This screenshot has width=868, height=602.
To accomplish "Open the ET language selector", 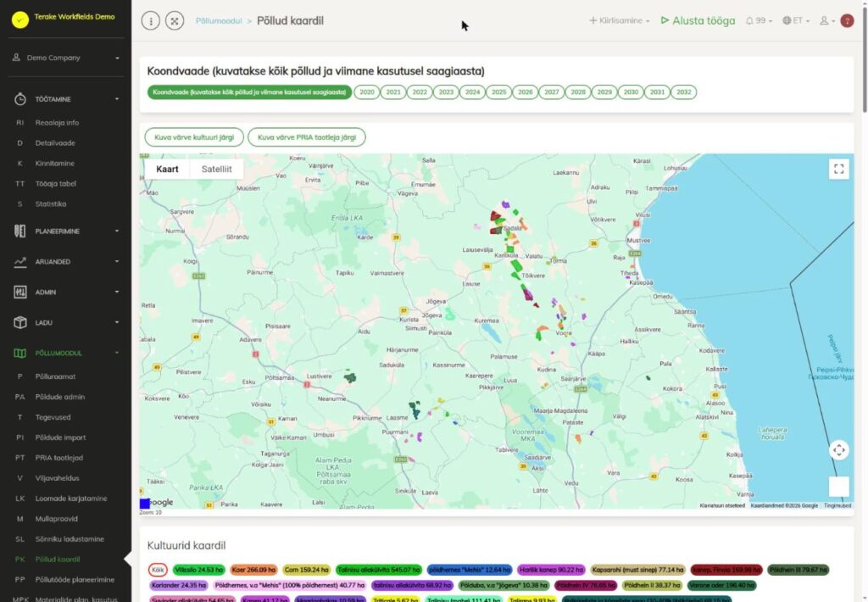I will pyautogui.click(x=795, y=20).
